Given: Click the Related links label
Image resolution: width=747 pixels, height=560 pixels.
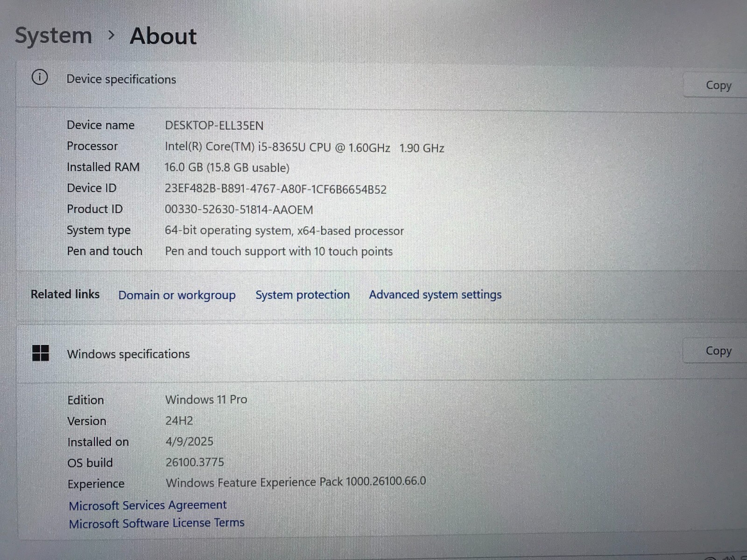Looking at the screenshot, I should [x=65, y=294].
